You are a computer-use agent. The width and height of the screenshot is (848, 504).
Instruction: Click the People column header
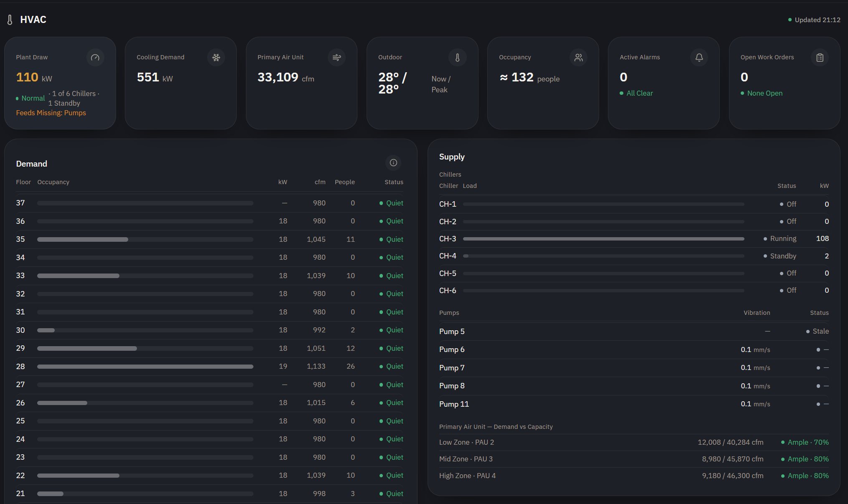click(344, 182)
